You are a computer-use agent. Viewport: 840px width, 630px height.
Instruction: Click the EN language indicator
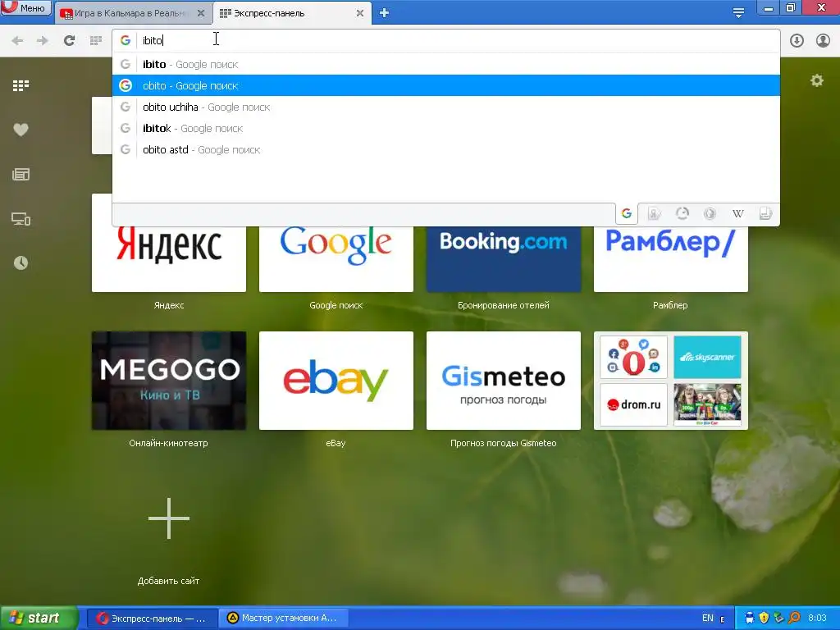708,619
